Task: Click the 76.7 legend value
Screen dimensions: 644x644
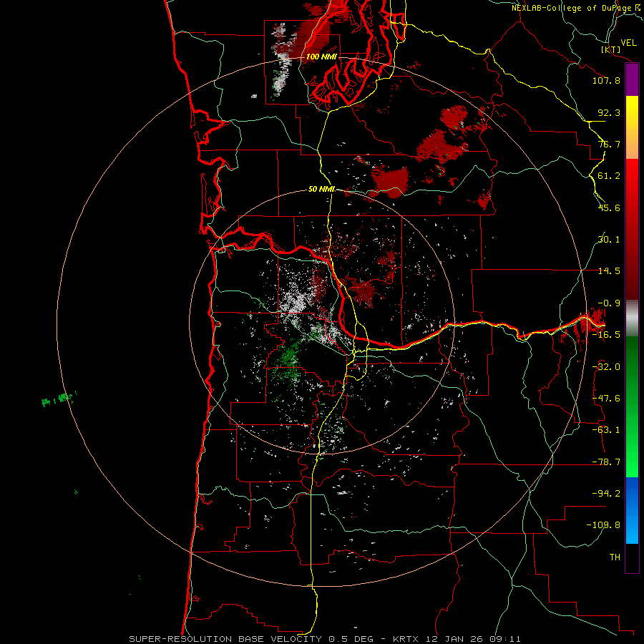Action: (609, 144)
